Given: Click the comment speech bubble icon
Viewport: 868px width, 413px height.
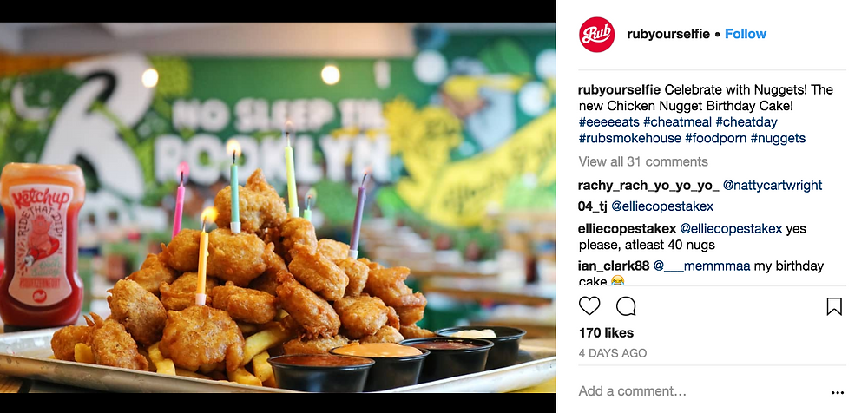Looking at the screenshot, I should tap(626, 305).
